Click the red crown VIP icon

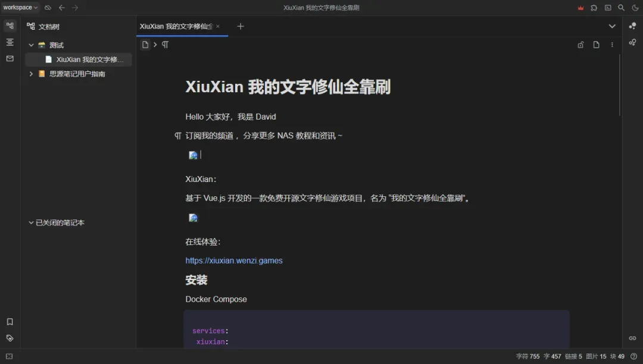[580, 8]
